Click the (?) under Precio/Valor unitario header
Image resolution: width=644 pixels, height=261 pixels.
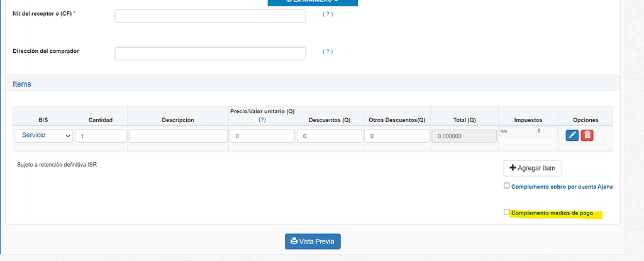point(262,119)
